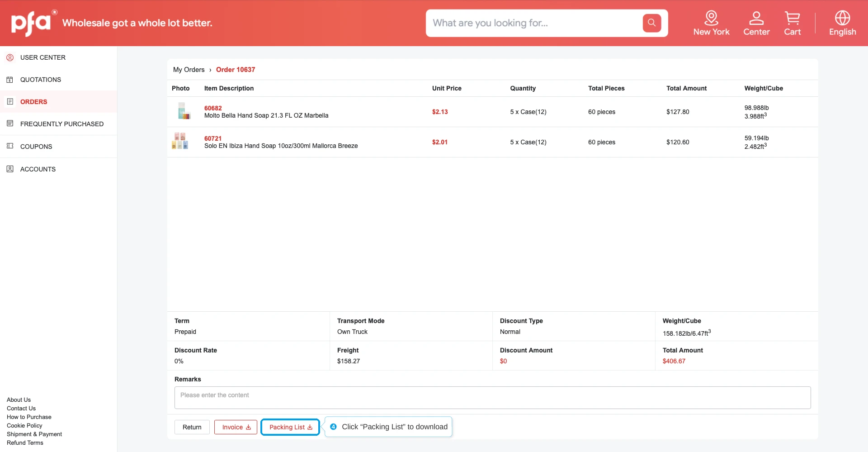Click the Prepaid term value
Viewport: 868px width, 452px height.
[x=185, y=332]
